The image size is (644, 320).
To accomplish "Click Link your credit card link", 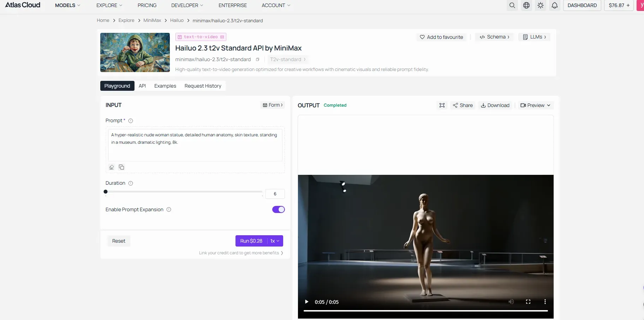I will point(241,253).
